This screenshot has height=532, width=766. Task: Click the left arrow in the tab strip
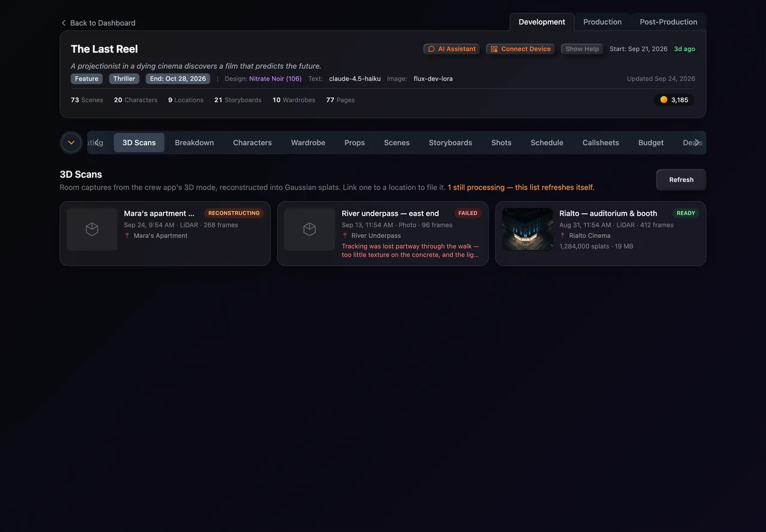click(x=96, y=142)
